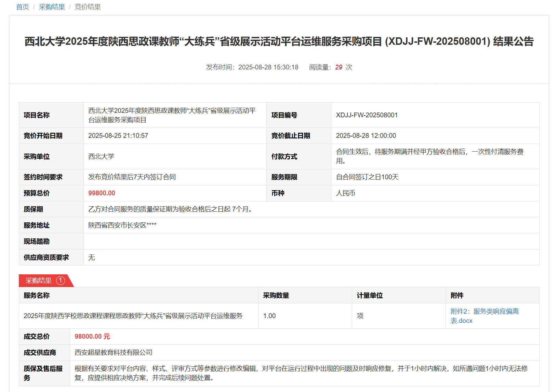
Task: Go to 采购结果 in the breadcrumb
Action: [x=52, y=7]
